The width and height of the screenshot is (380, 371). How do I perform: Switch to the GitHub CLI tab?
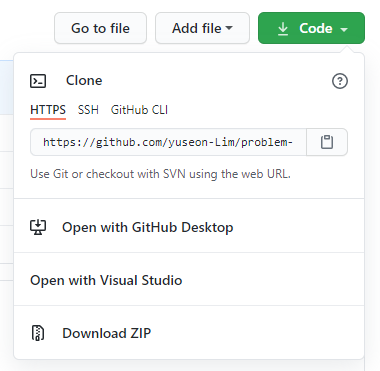click(139, 110)
